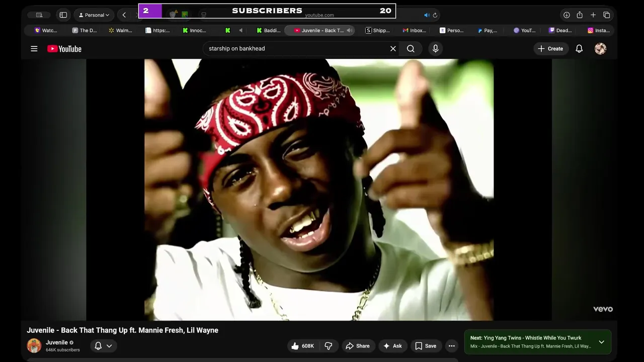Switch to the Watc... tab
This screenshot has height=362, width=644.
tap(46, 31)
